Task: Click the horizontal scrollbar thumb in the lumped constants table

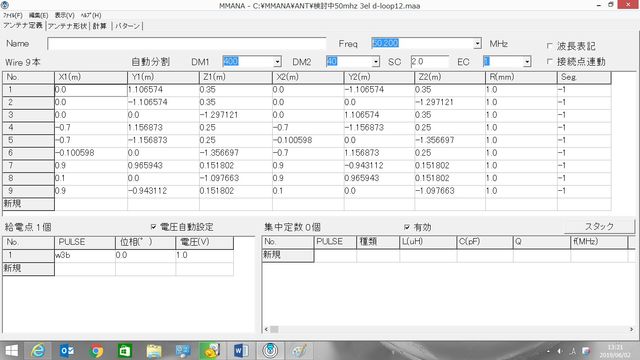Action: (x=274, y=329)
